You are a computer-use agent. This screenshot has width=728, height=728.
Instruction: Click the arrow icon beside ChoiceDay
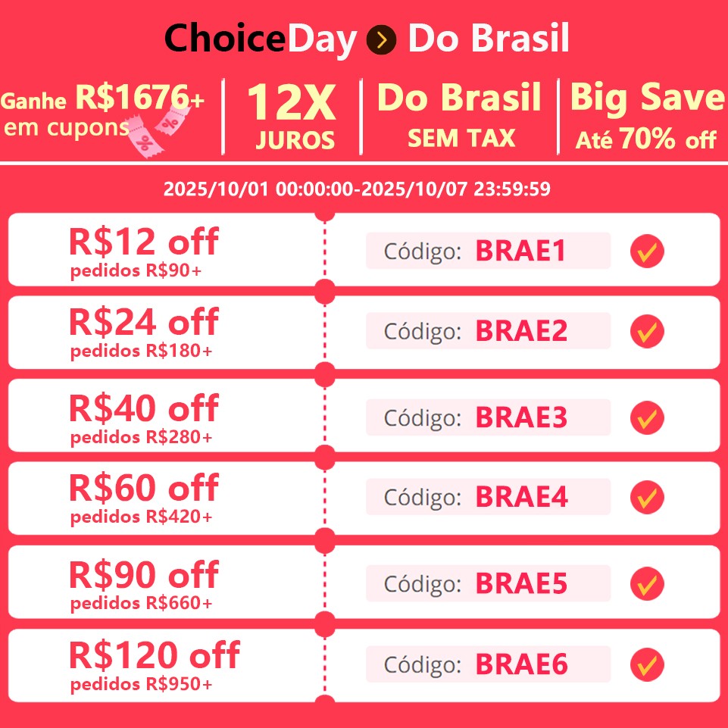coord(382,39)
